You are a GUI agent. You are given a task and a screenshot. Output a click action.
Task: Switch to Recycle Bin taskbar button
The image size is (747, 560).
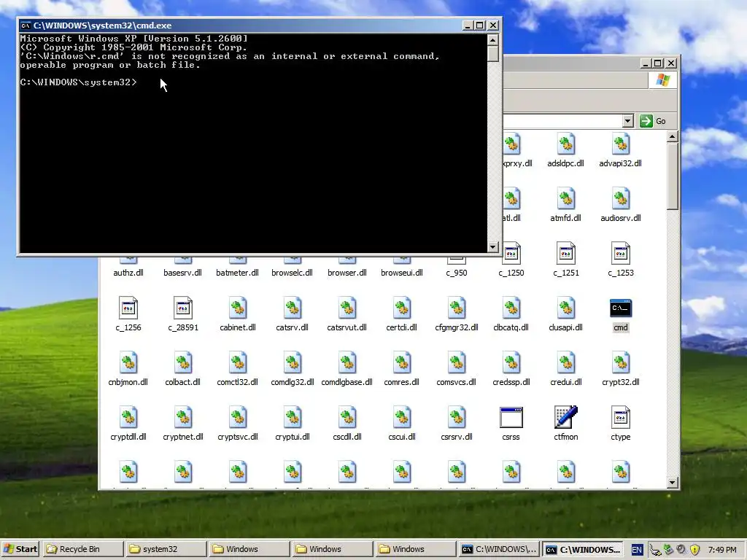click(x=82, y=549)
